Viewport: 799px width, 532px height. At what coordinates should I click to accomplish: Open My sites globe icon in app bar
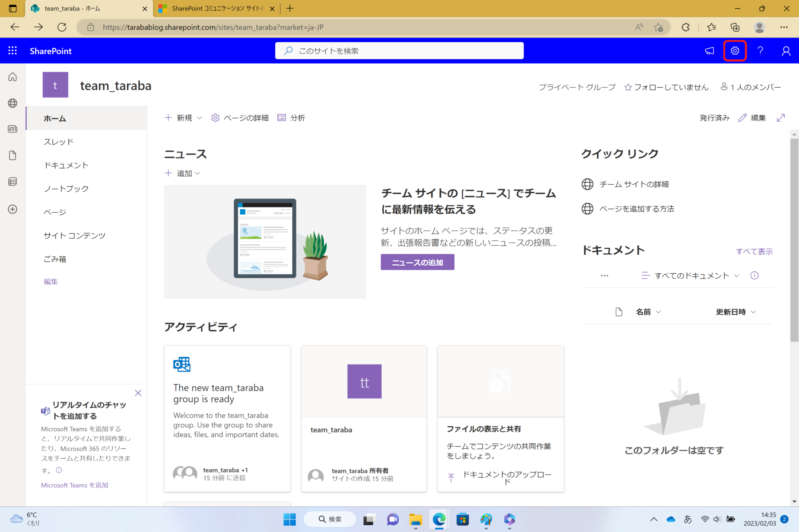(x=13, y=103)
